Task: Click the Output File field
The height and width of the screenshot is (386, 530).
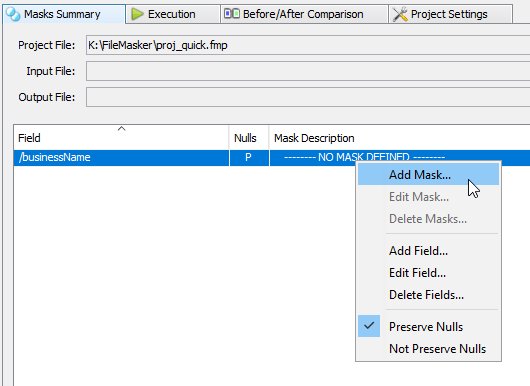Action: (x=308, y=97)
